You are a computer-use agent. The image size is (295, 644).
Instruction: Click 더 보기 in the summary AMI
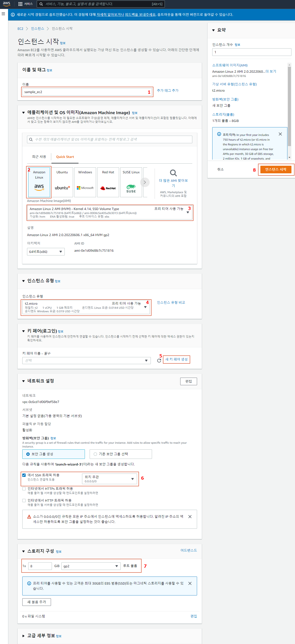[271, 71]
